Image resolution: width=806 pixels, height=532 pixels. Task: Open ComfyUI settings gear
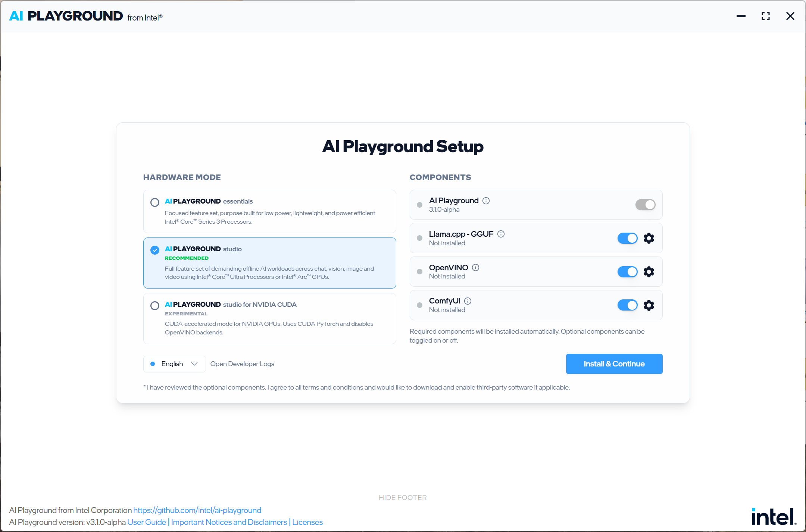(x=649, y=305)
